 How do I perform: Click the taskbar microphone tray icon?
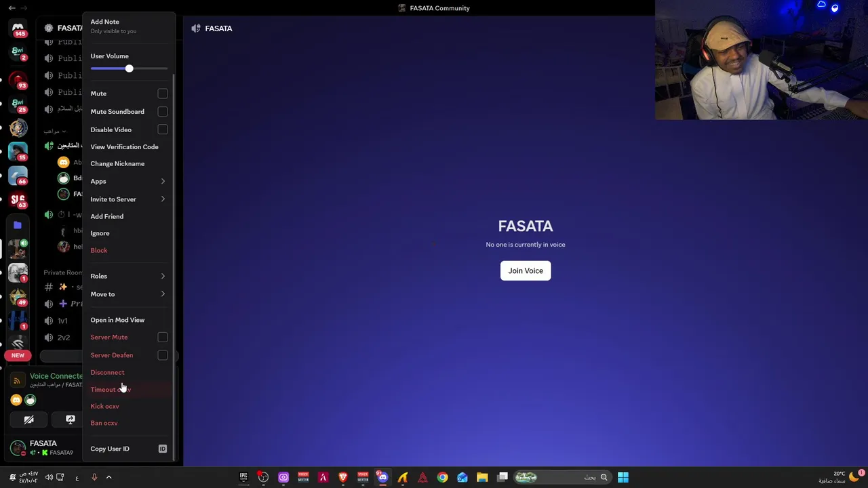[x=94, y=477]
